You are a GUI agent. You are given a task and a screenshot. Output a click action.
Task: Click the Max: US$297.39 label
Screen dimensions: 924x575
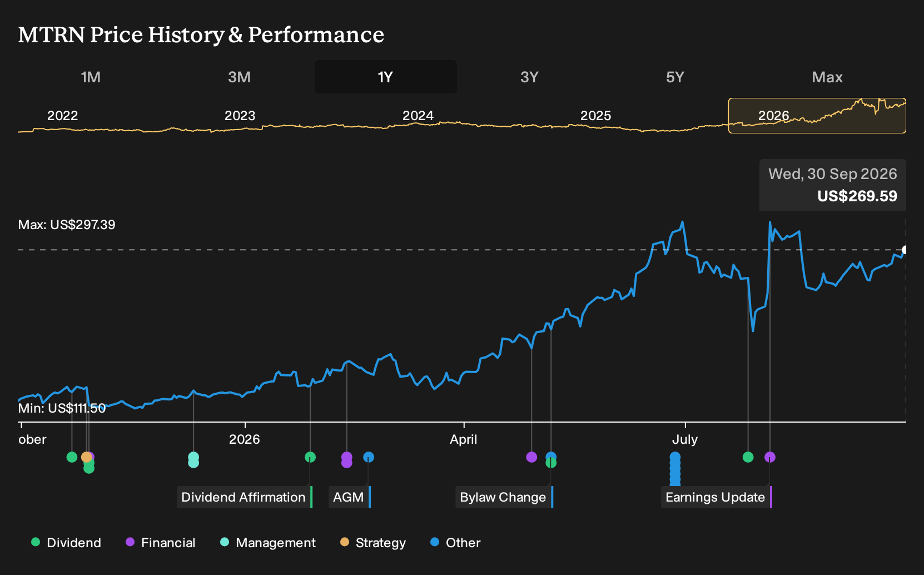(67, 225)
